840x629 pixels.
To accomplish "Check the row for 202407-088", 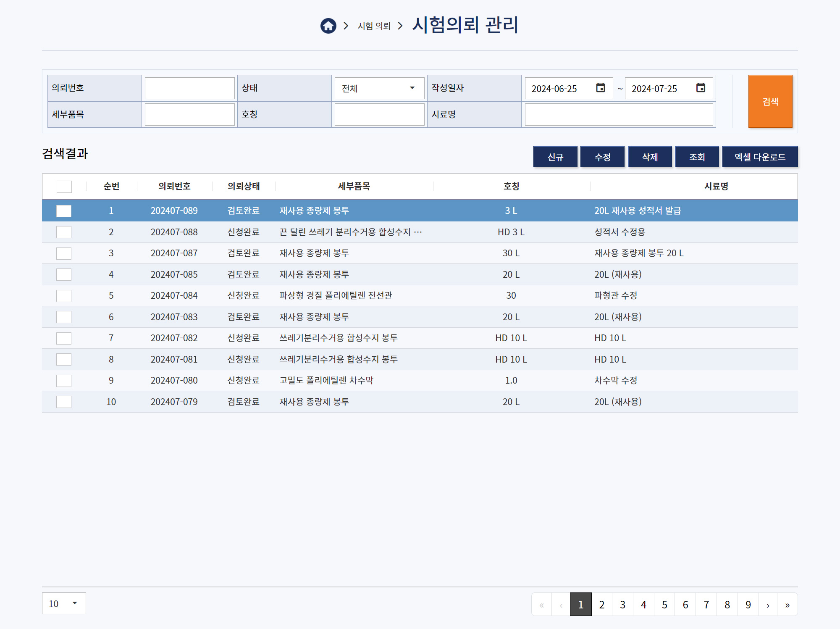I will pos(64,232).
